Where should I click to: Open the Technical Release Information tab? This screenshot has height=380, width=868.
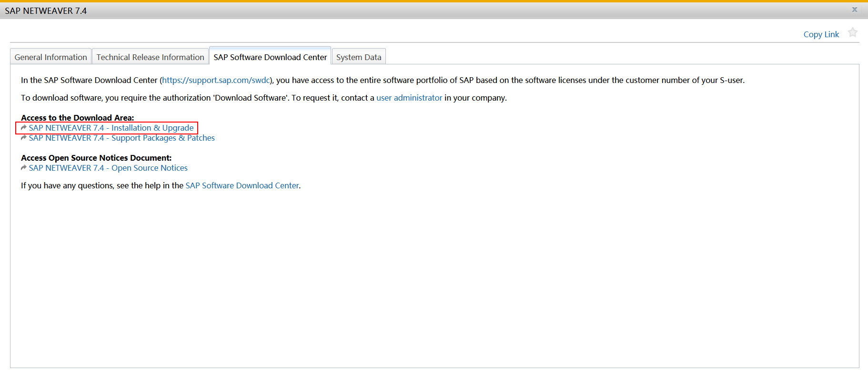150,57
